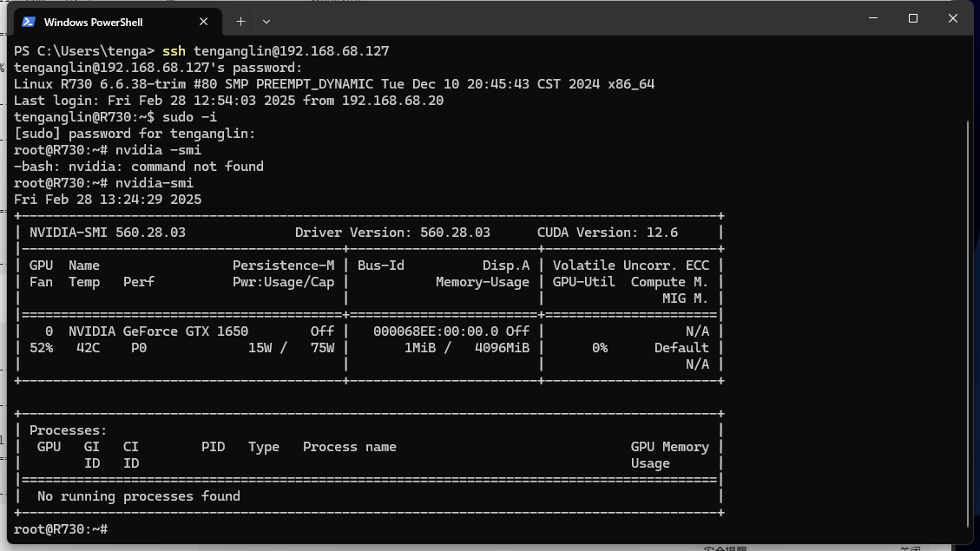This screenshot has height=551, width=980.
Task: Click the 'P0' performance state
Action: tap(139, 348)
